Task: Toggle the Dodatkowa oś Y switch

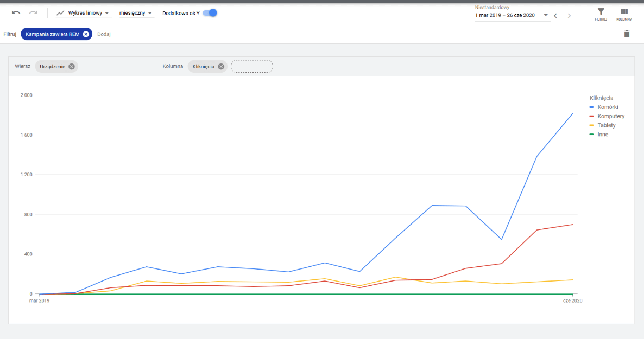Action: click(210, 12)
